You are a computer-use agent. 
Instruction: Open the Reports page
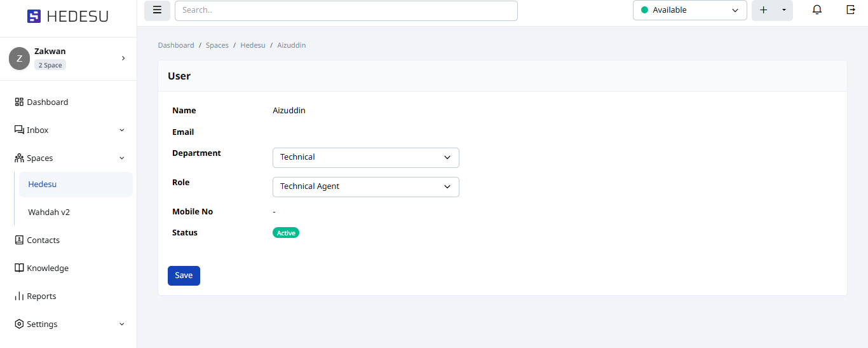[x=41, y=296]
